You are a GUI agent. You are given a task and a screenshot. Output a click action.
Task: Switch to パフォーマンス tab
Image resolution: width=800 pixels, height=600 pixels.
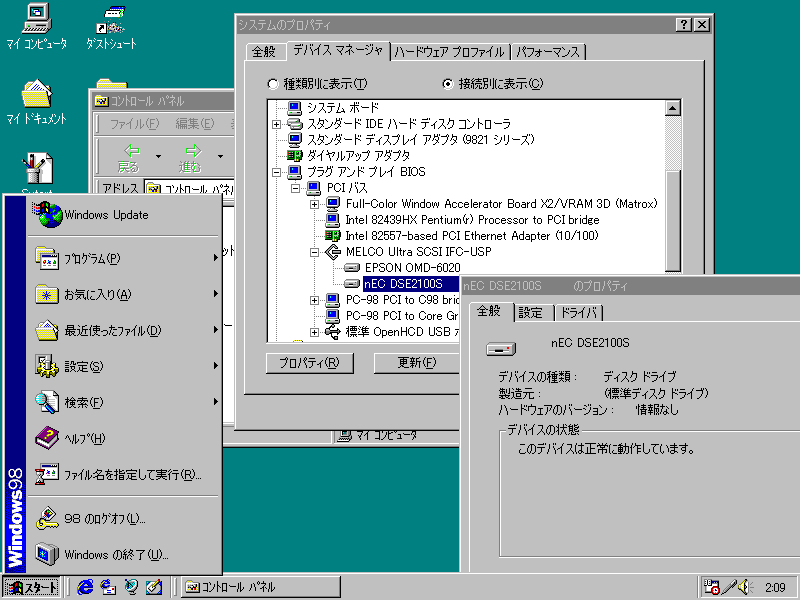548,52
